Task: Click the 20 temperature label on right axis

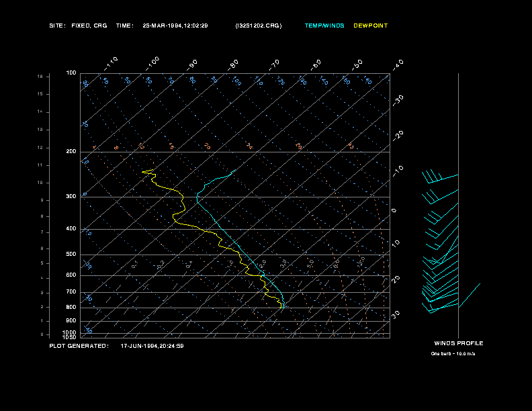Action: (396, 279)
